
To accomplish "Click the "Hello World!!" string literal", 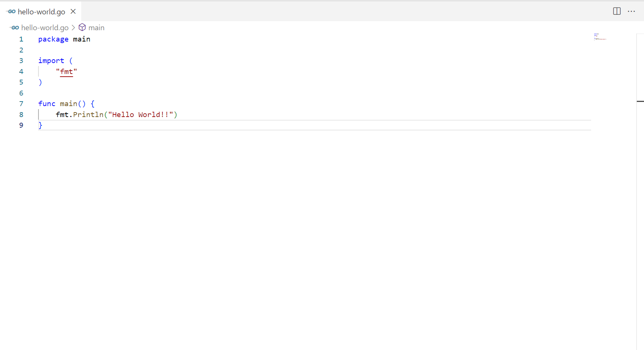I will [x=141, y=115].
